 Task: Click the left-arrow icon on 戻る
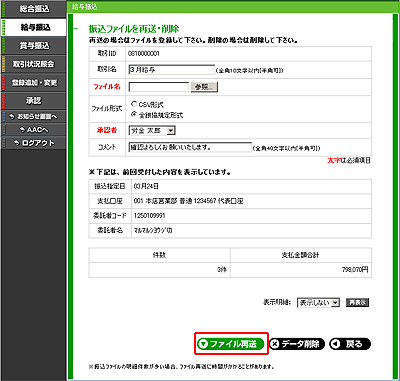point(336,344)
